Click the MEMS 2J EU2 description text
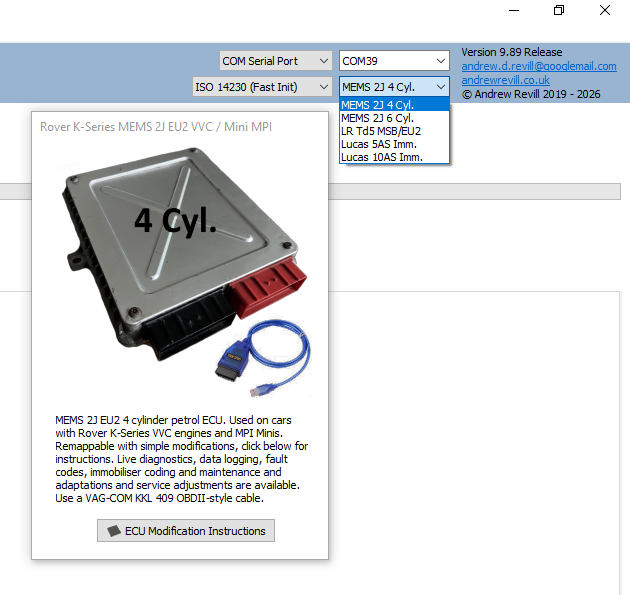The width and height of the screenshot is (630, 595). 180,458
